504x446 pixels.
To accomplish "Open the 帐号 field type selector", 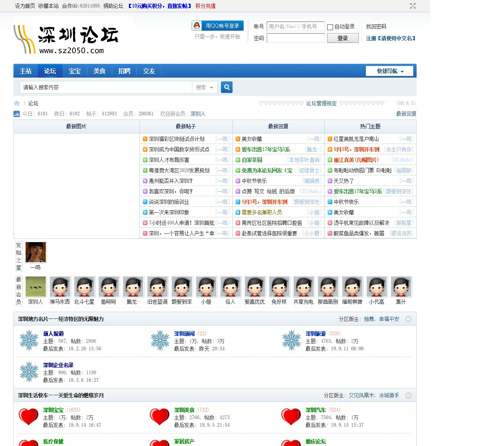I will click(259, 26).
